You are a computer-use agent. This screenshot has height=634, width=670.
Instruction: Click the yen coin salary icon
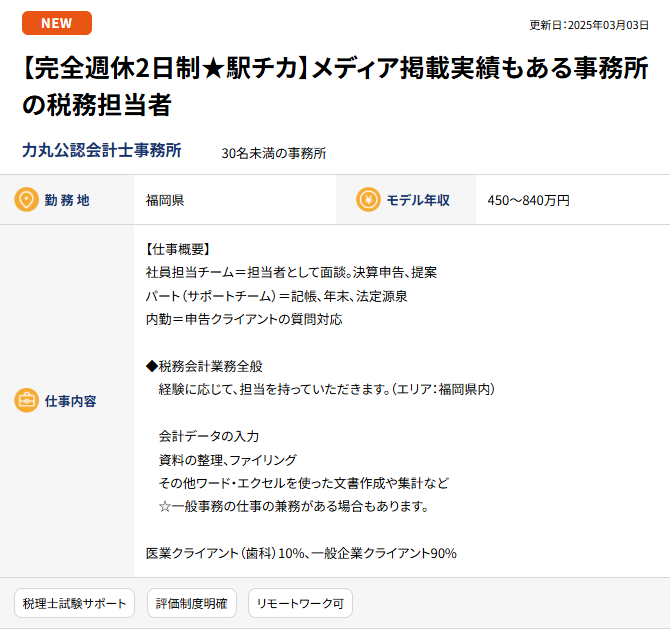[369, 200]
